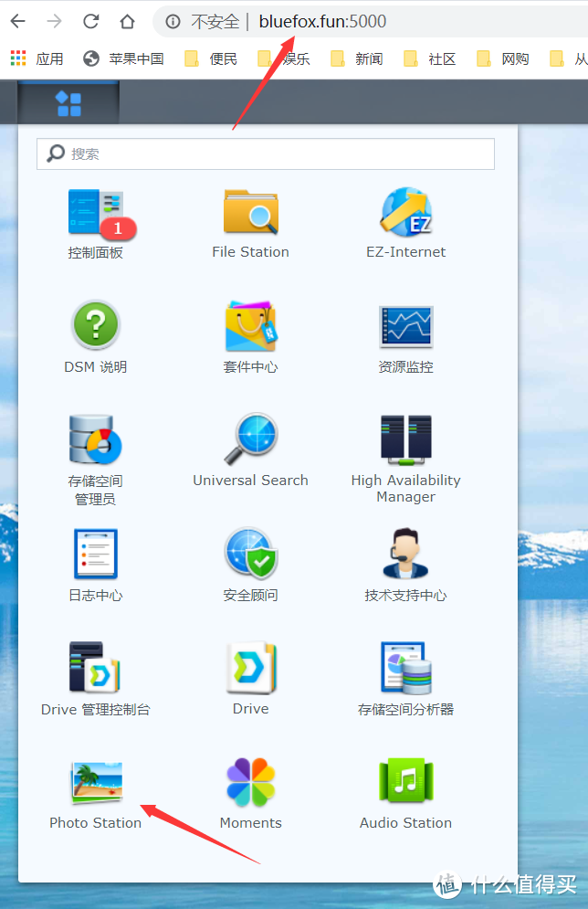Toggle the DSM main menu button
The height and width of the screenshot is (909, 588).
68,103
